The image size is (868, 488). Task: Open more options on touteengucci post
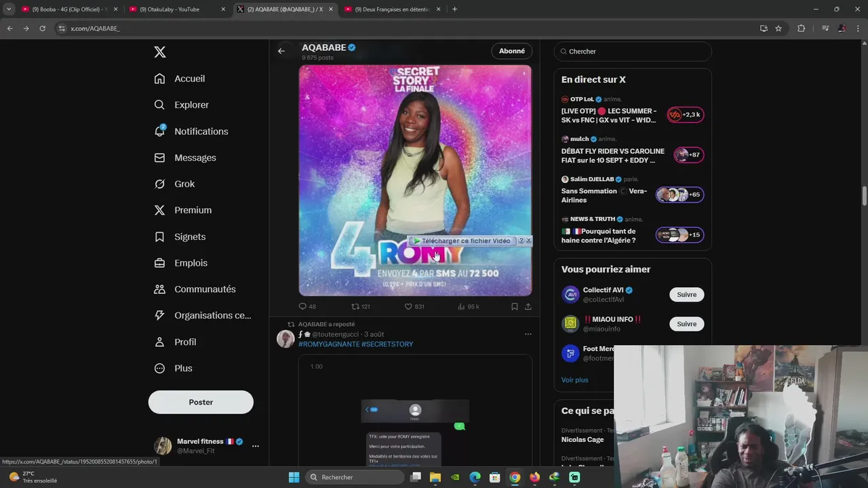528,334
